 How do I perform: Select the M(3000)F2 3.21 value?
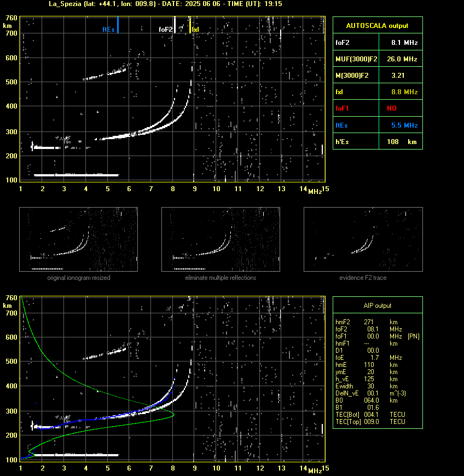pyautogui.click(x=398, y=75)
